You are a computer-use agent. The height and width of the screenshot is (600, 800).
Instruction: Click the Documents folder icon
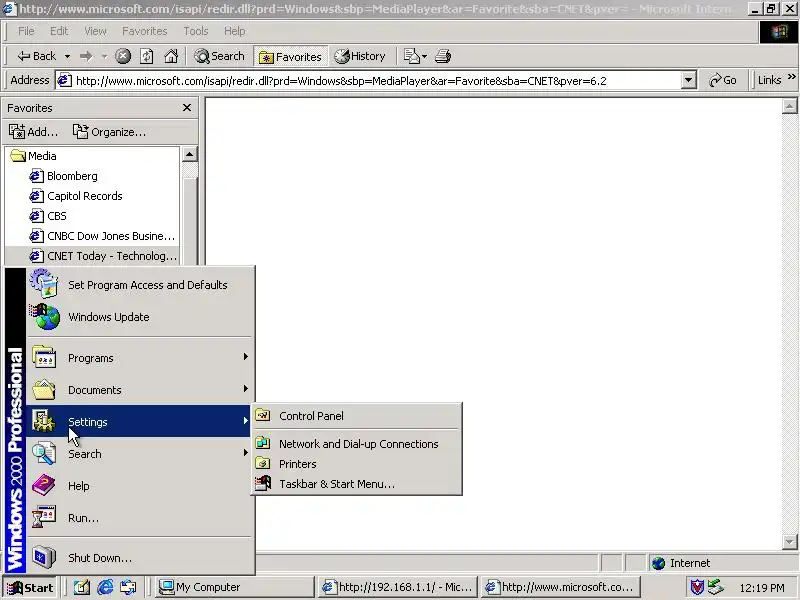click(44, 389)
